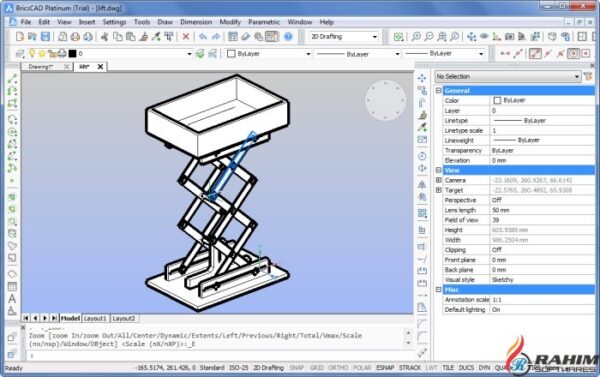Switch to the Layout1 tab
600x377 pixels.
point(95,318)
